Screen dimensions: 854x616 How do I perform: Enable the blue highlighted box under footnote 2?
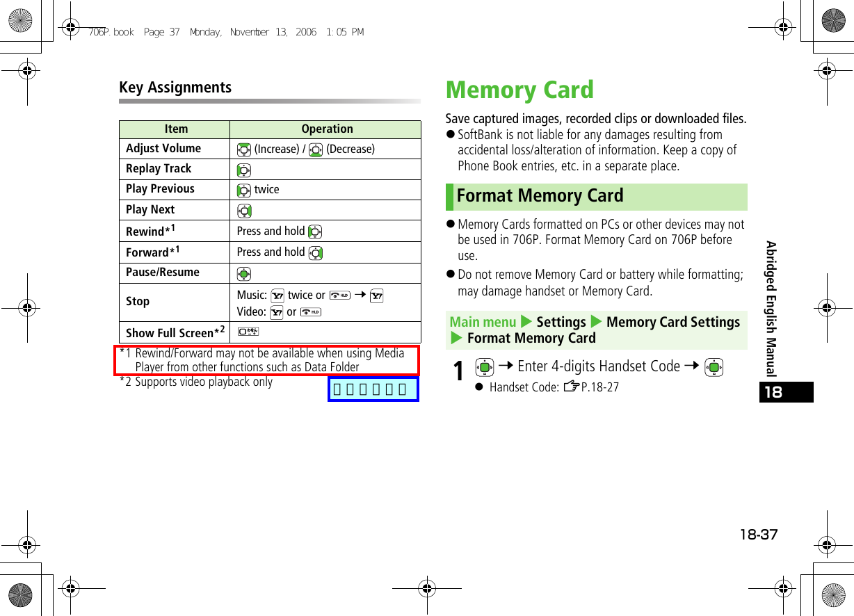373,389
